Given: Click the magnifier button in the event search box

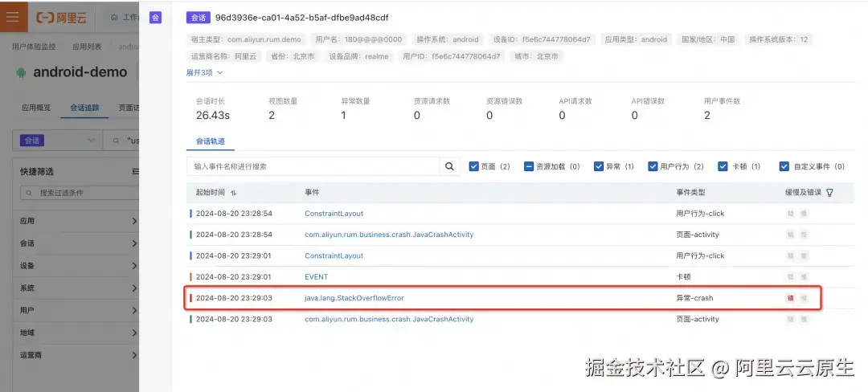Looking at the screenshot, I should pyautogui.click(x=449, y=166).
